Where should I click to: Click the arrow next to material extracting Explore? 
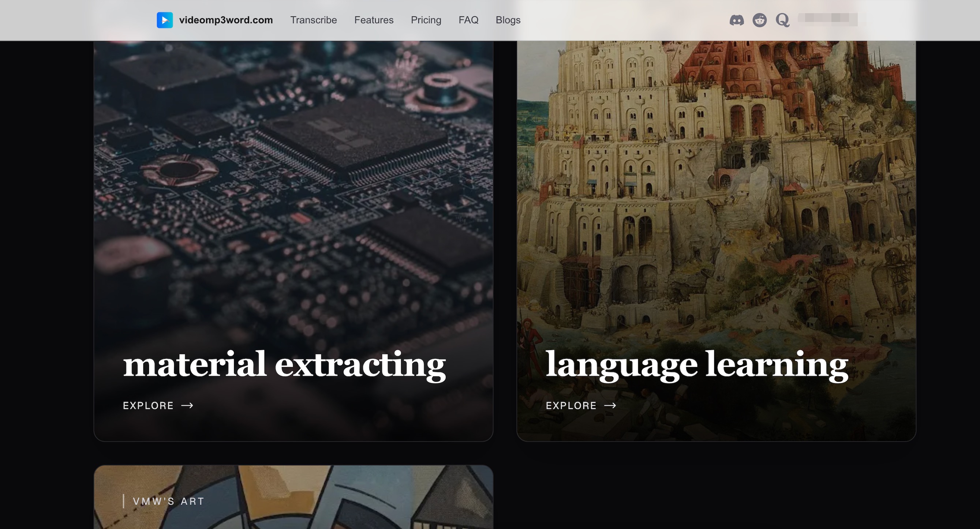tap(187, 405)
